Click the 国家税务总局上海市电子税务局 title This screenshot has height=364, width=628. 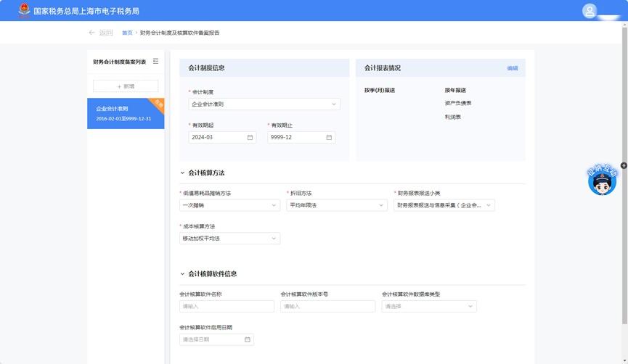click(x=86, y=11)
